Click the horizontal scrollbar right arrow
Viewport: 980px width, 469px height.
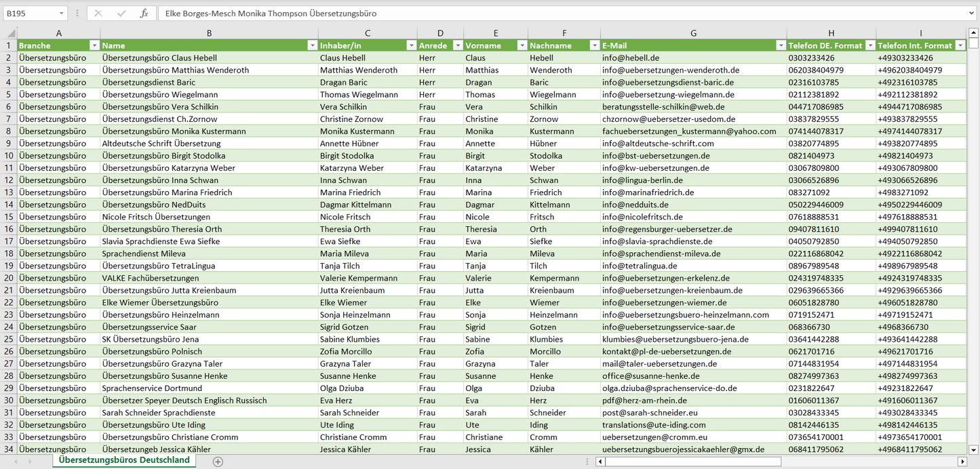(x=962, y=462)
